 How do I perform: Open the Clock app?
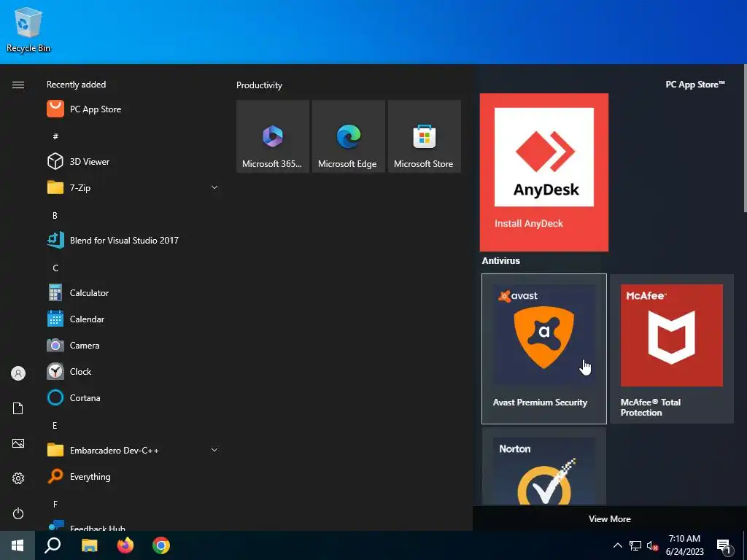133,371
